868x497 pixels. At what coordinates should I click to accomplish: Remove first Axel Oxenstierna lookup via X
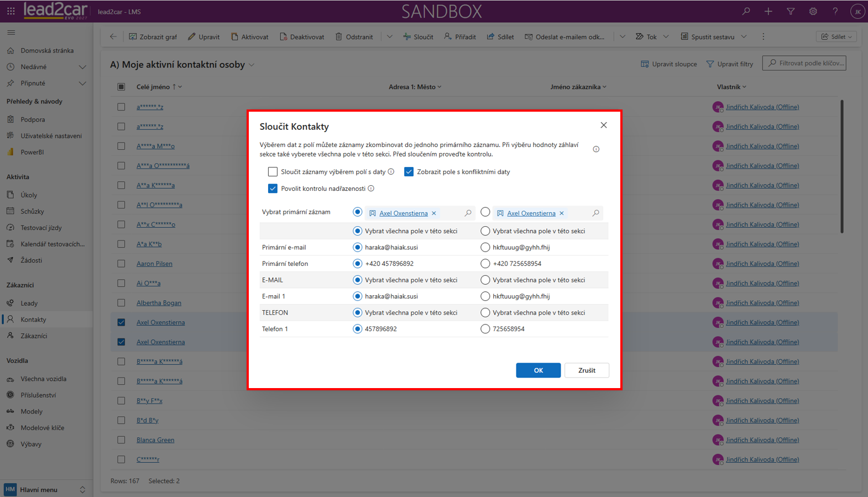point(434,213)
